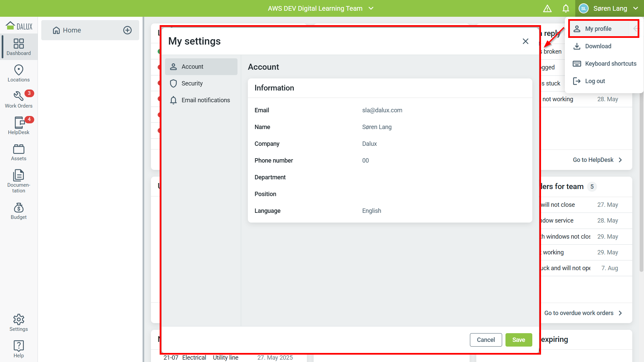Add a new tab with plus icon
The image size is (644, 362).
tap(127, 30)
